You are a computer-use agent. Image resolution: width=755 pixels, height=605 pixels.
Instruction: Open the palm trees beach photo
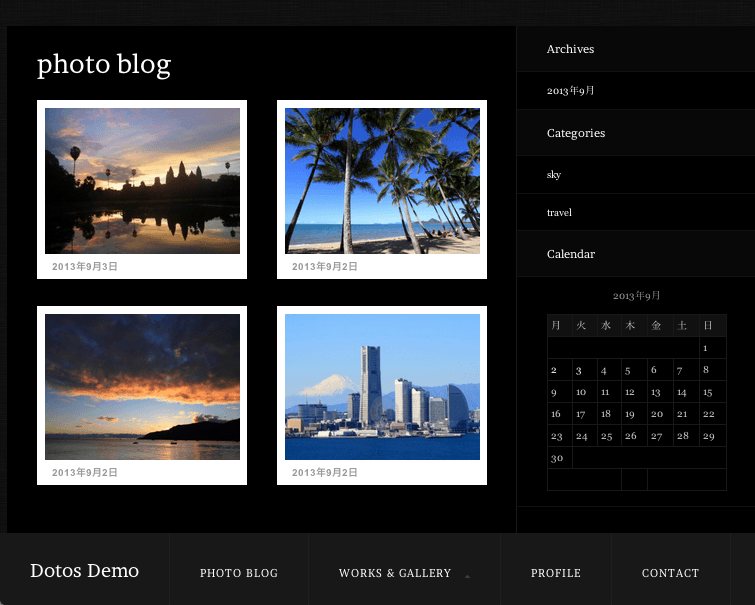point(382,181)
